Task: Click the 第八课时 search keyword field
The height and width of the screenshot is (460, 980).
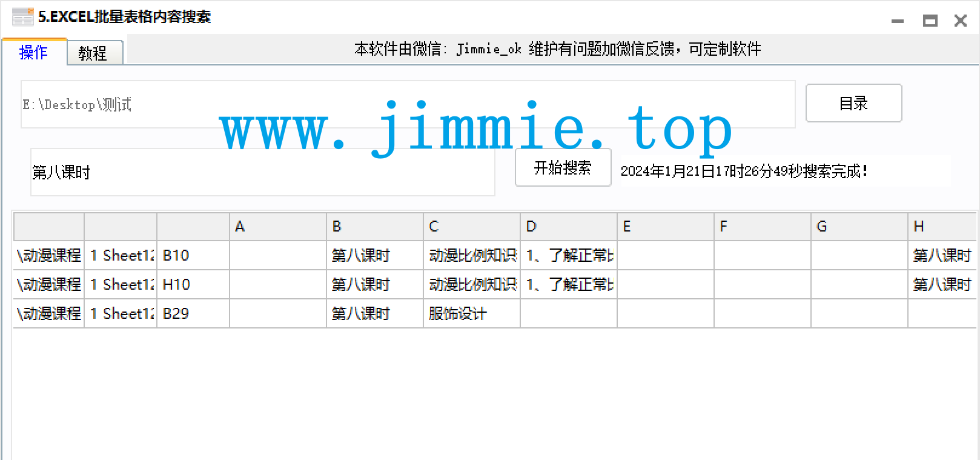Action: 262,172
